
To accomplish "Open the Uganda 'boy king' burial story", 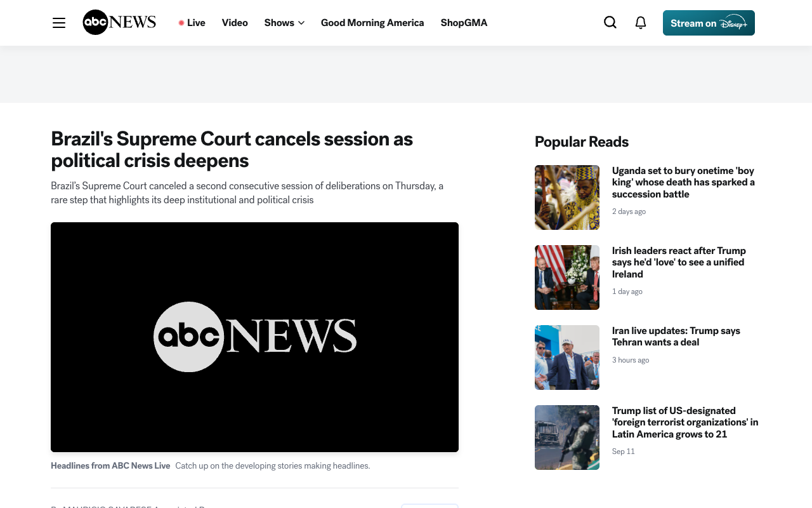I will tap(683, 182).
